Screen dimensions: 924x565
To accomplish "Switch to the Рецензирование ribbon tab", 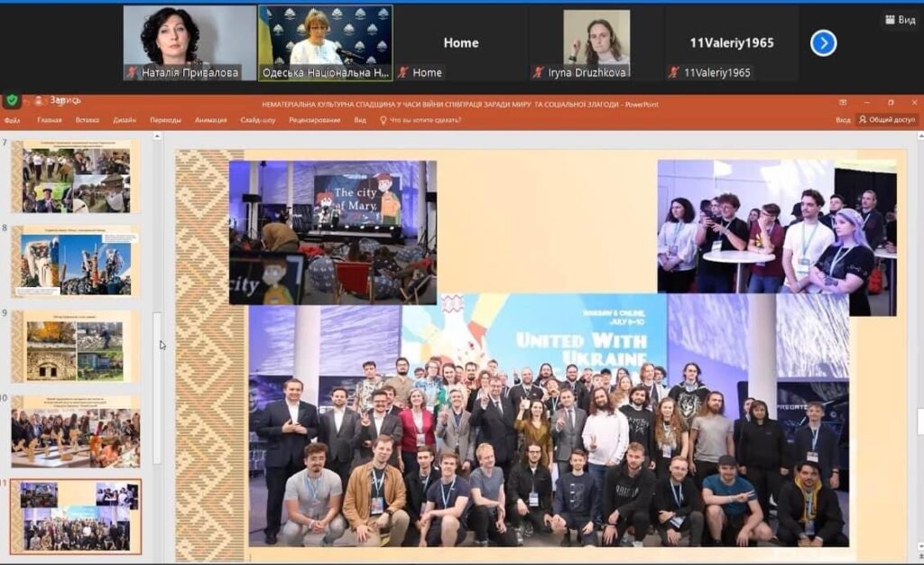I will coord(315,120).
